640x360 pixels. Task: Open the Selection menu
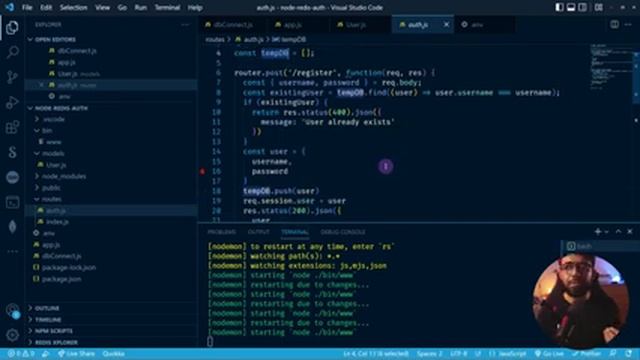click(x=73, y=7)
